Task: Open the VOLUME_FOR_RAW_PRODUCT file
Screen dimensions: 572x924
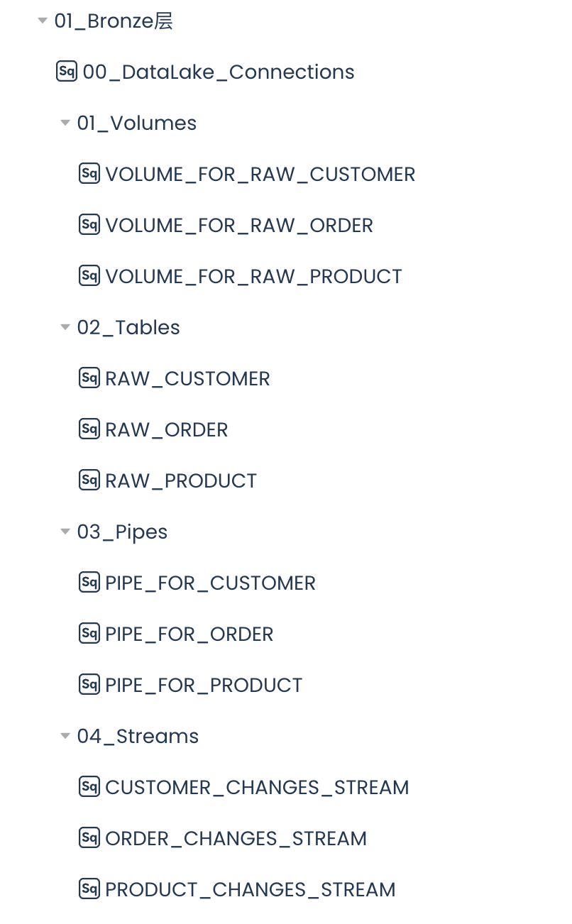Action: pos(253,276)
